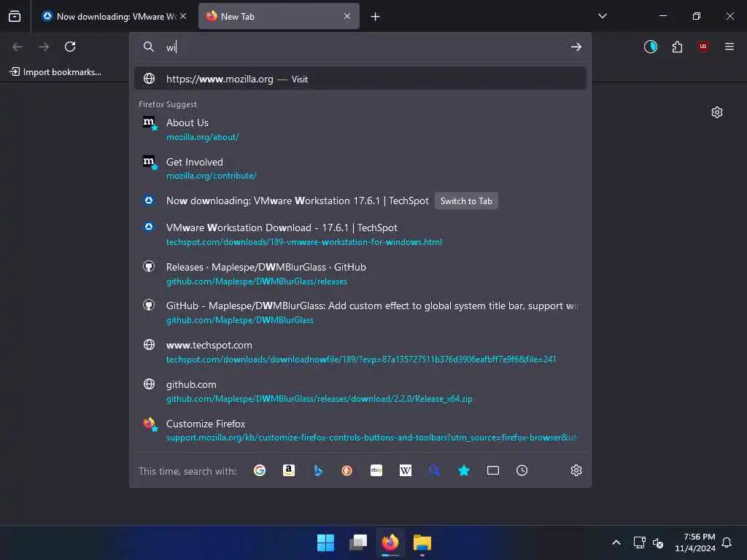Screen dimensions: 747x560
Task: Search this time with Google
Action: pos(260,470)
